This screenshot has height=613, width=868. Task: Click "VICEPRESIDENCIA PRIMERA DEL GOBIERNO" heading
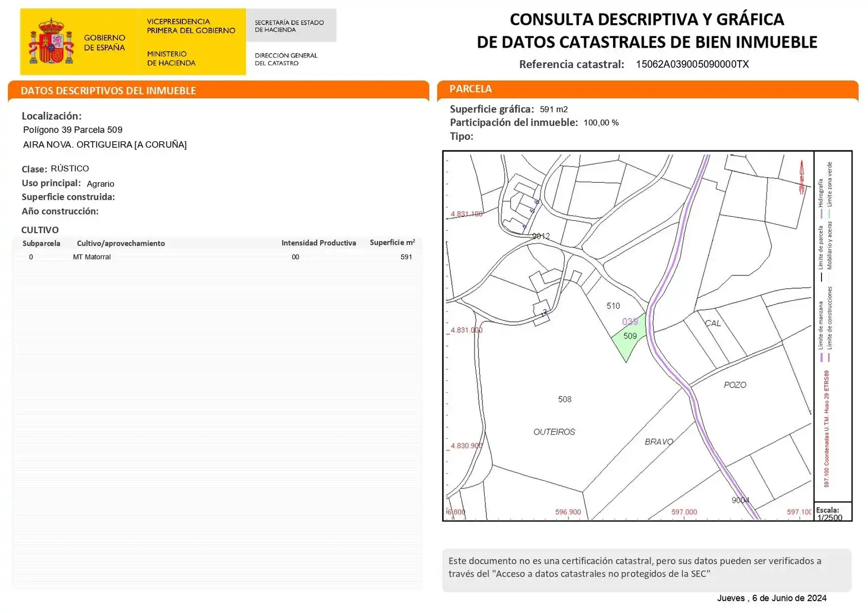click(x=191, y=26)
